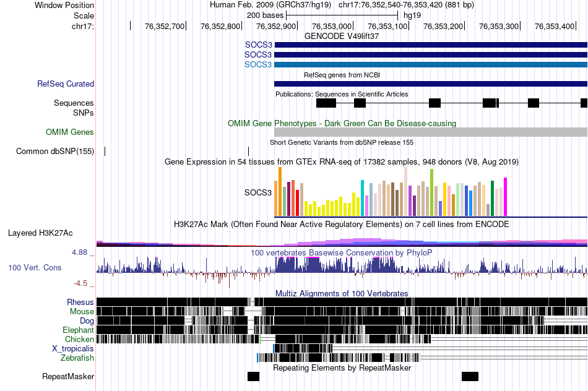588x391 pixels.
Task: Click Repeating Elements by RepeatMasker title
Action: coord(342,367)
